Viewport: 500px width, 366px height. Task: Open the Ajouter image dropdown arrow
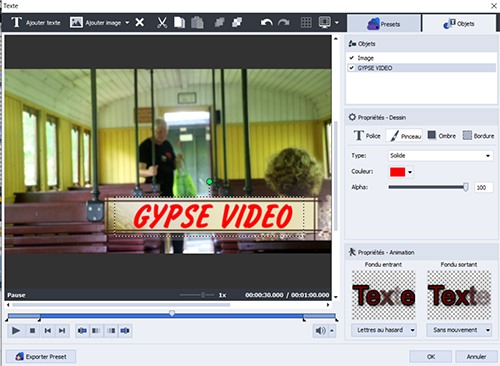click(127, 23)
